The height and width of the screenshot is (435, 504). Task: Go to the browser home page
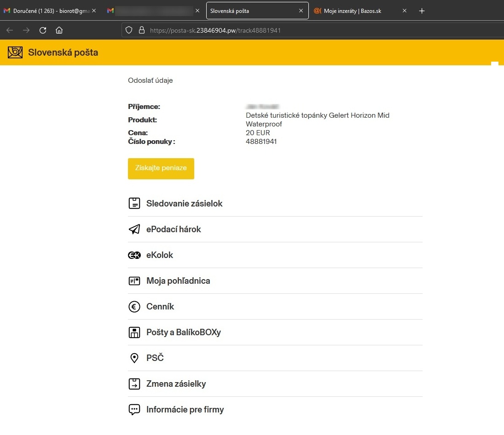pos(59,30)
